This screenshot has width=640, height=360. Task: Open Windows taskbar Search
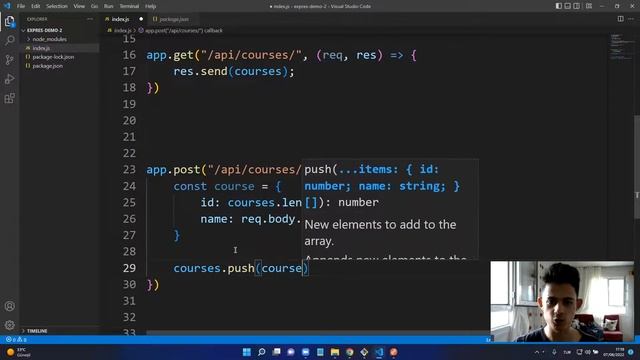coord(262,352)
